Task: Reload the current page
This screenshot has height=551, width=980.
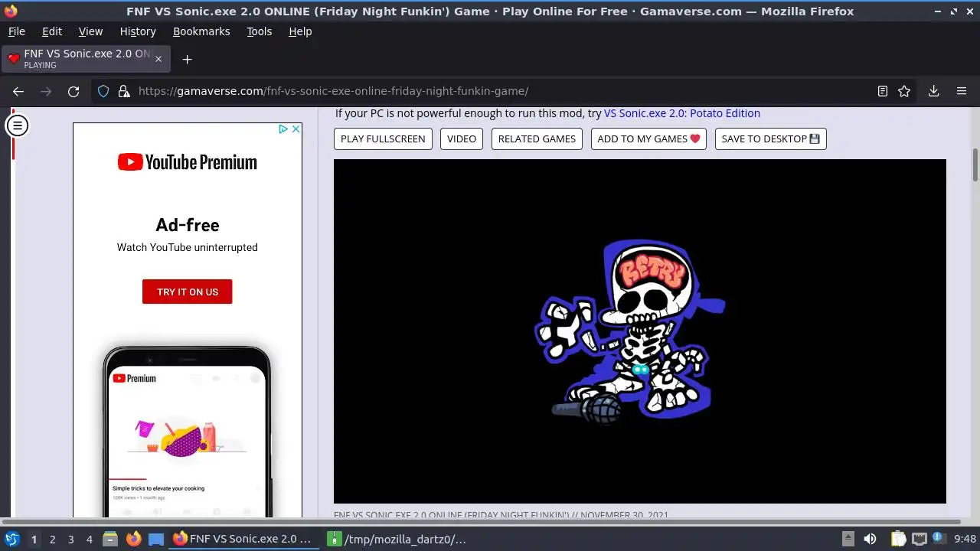Action: click(x=73, y=91)
